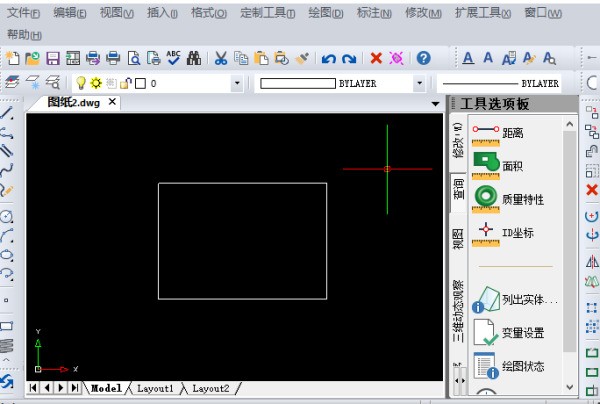Screen dimensions: 600x404
Task: Open the layer name dropdown
Action: (237, 84)
